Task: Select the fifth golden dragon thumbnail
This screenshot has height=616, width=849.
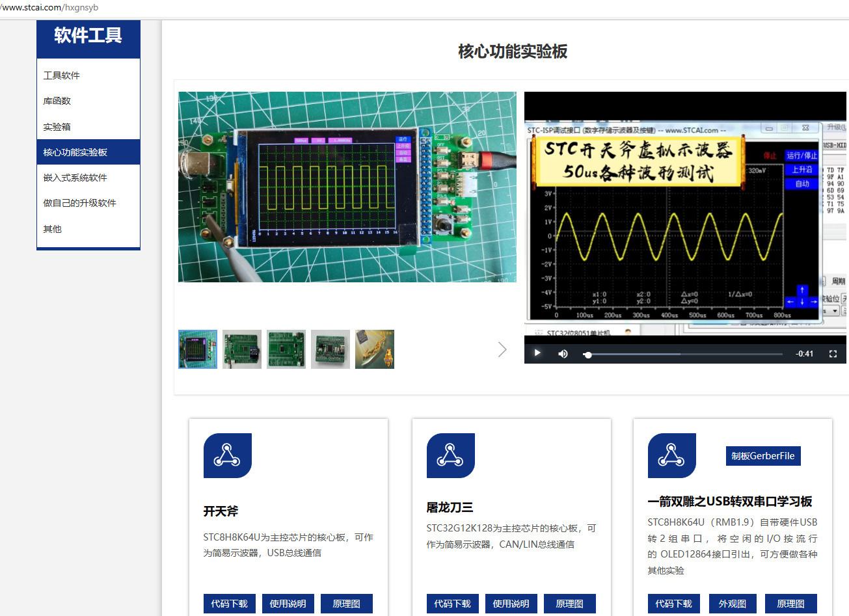Action: (x=375, y=349)
